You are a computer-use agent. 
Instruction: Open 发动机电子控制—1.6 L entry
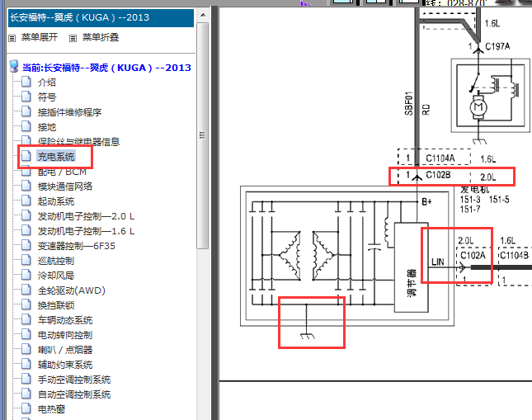pyautogui.click(x=86, y=231)
